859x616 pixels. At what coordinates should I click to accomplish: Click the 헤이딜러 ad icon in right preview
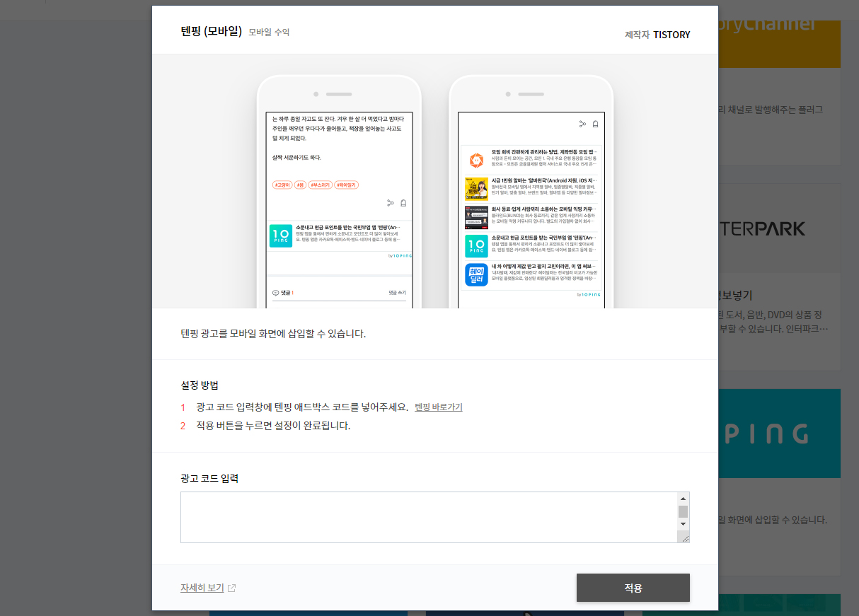tap(476, 274)
